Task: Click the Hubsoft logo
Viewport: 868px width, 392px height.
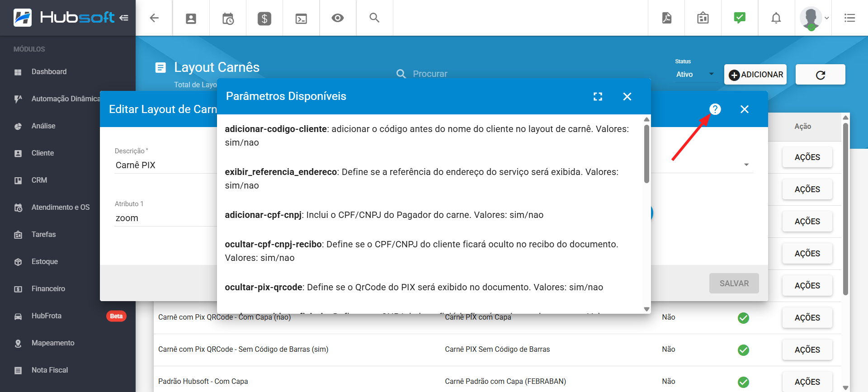Action: [x=63, y=18]
